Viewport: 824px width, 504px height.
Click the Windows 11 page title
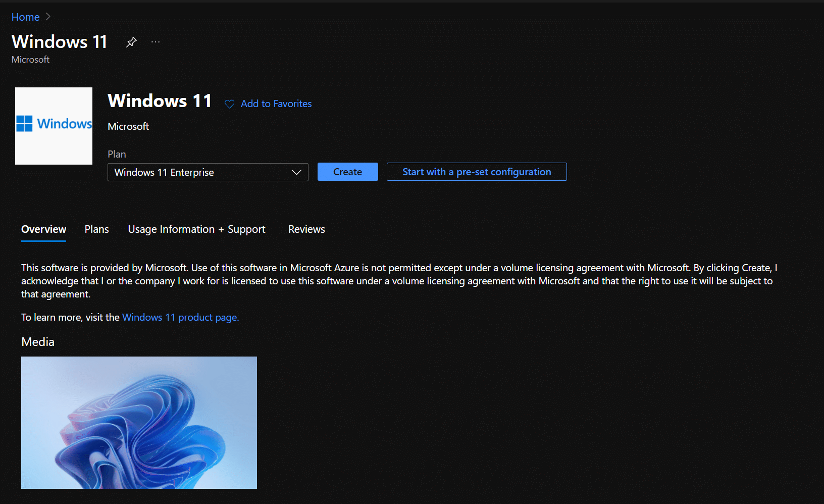(60, 41)
